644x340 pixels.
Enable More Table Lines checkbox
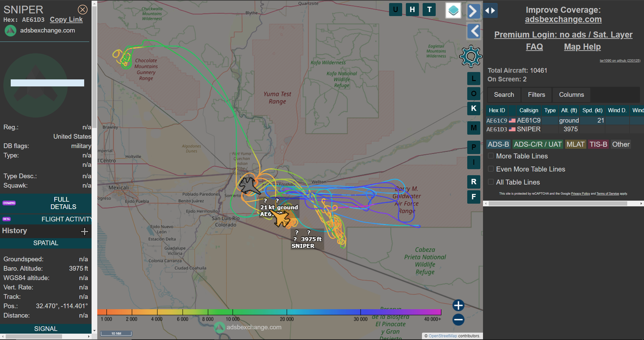(491, 156)
